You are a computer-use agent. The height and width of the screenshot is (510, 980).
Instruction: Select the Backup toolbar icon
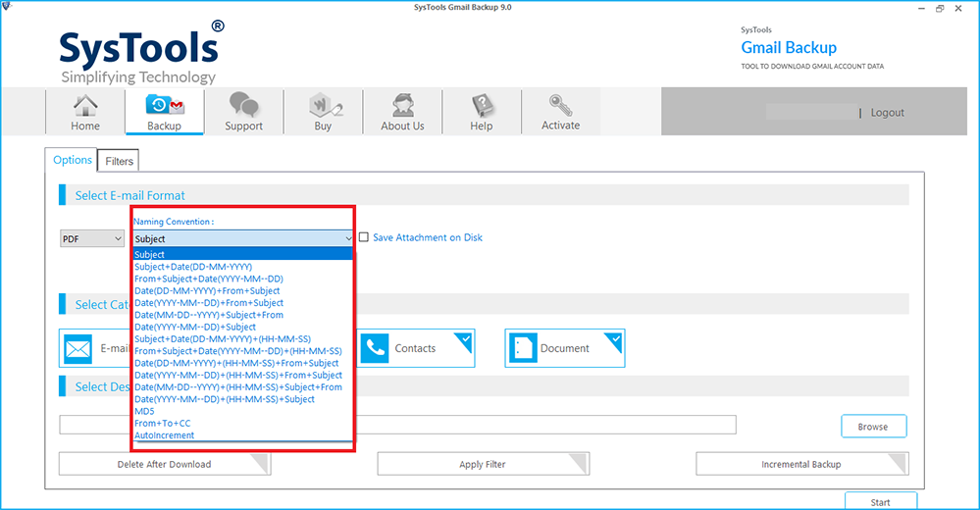(165, 105)
